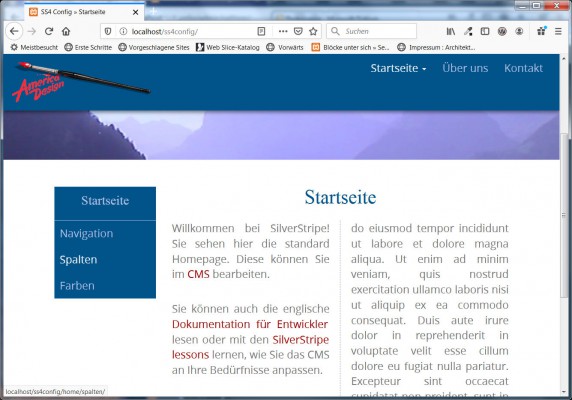Click into the Suchen search field
Screen dimensions: 572x400
pyautogui.click(x=371, y=31)
